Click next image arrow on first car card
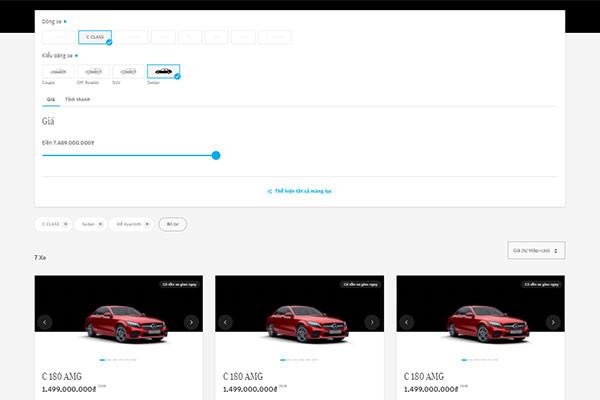600x400 pixels. (x=191, y=322)
